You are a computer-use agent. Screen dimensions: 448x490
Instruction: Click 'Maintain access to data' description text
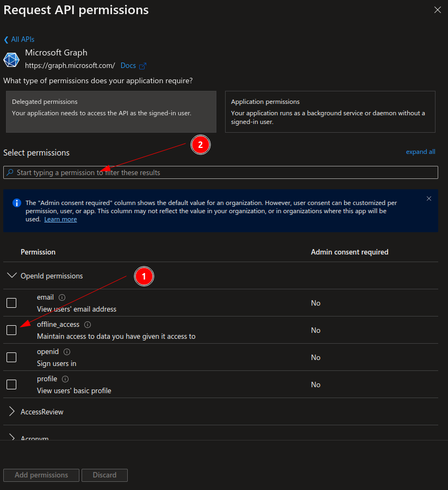coord(116,336)
